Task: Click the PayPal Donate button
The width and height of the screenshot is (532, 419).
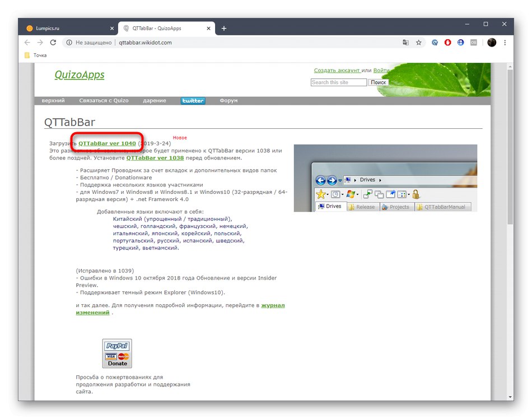Action: [x=117, y=353]
